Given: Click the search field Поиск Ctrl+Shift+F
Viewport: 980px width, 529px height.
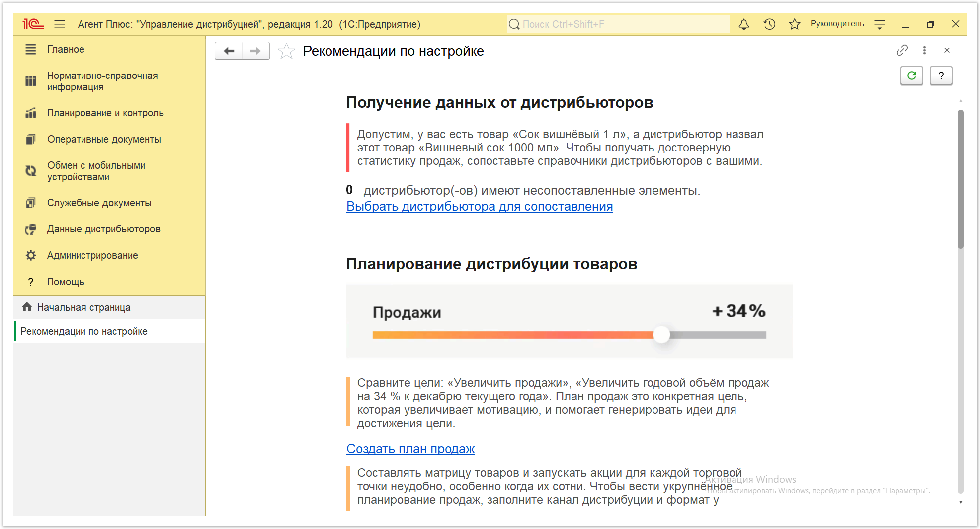Looking at the screenshot, I should click(618, 24).
